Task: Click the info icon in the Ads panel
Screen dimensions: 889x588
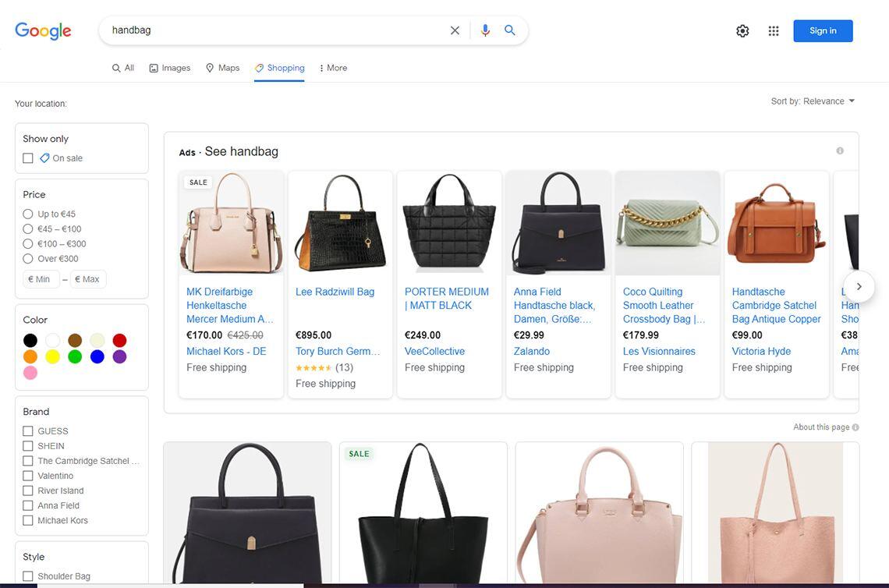Action: point(840,151)
